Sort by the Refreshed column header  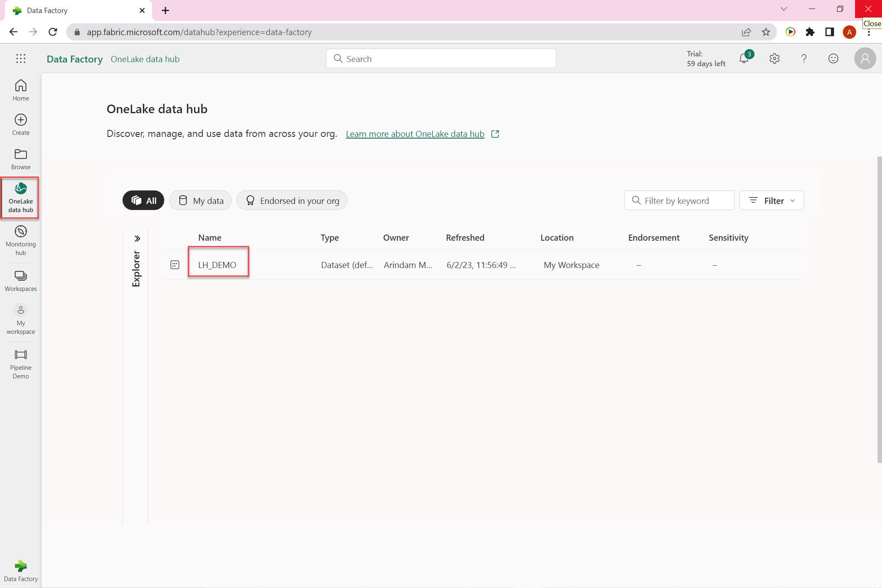tap(465, 238)
